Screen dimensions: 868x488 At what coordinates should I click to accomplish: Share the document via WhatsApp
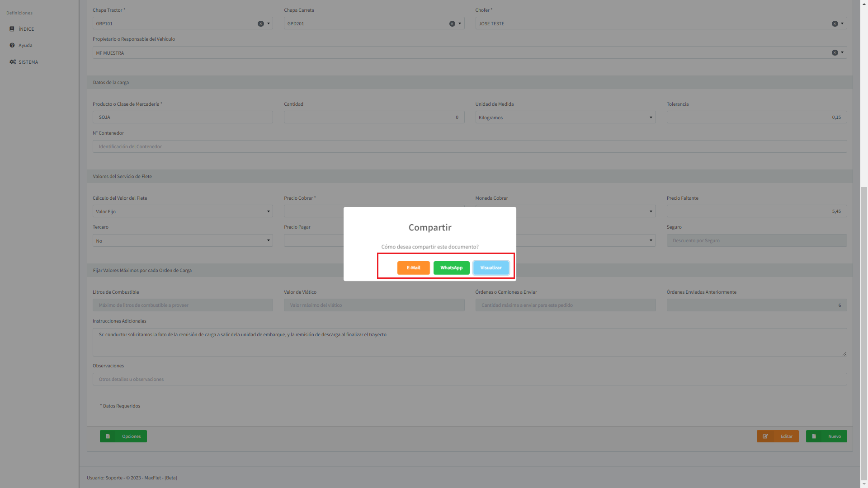coord(451,268)
